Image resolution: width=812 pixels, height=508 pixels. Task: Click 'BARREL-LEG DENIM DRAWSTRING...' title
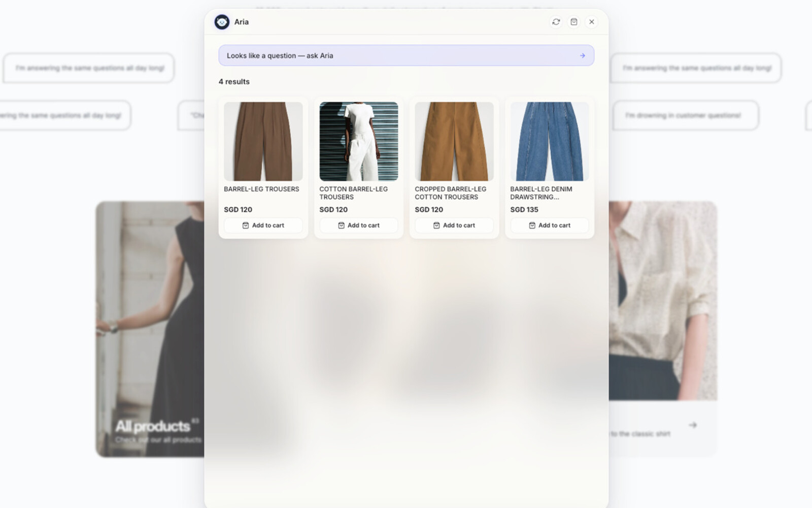[541, 193]
